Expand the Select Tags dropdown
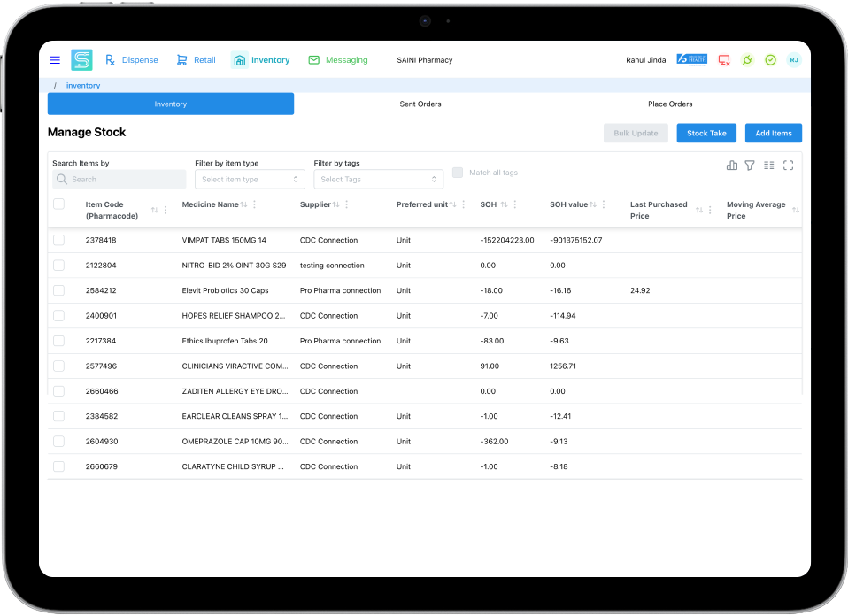Image resolution: width=848 pixels, height=616 pixels. 378,180
